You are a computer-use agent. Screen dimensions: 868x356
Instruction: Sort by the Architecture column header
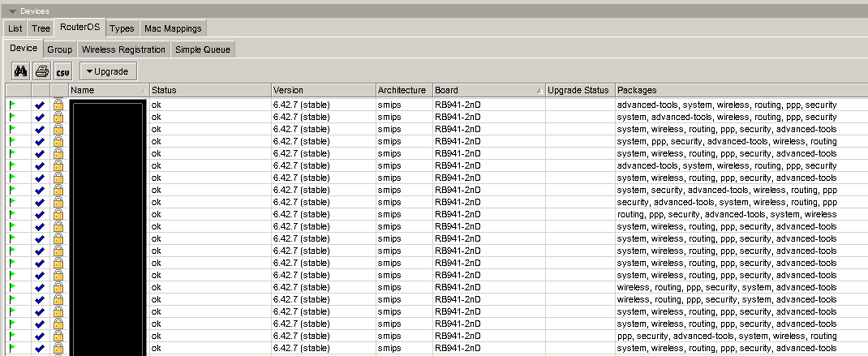tap(404, 90)
